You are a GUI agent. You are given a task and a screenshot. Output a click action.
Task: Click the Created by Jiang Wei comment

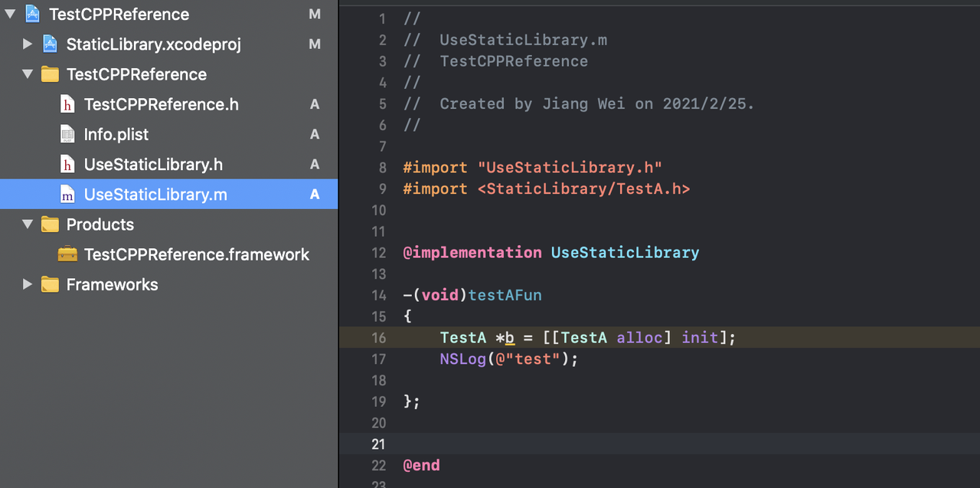pos(596,104)
